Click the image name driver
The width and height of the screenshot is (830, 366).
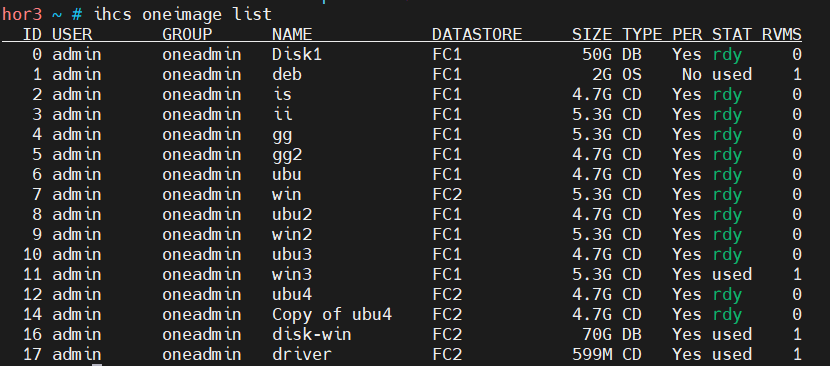coord(302,354)
